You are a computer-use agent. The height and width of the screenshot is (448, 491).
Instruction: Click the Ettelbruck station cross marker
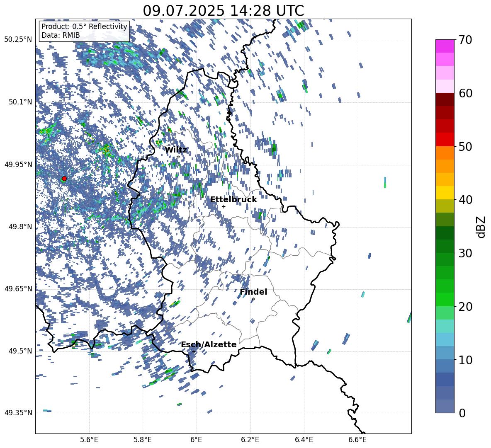tap(224, 206)
